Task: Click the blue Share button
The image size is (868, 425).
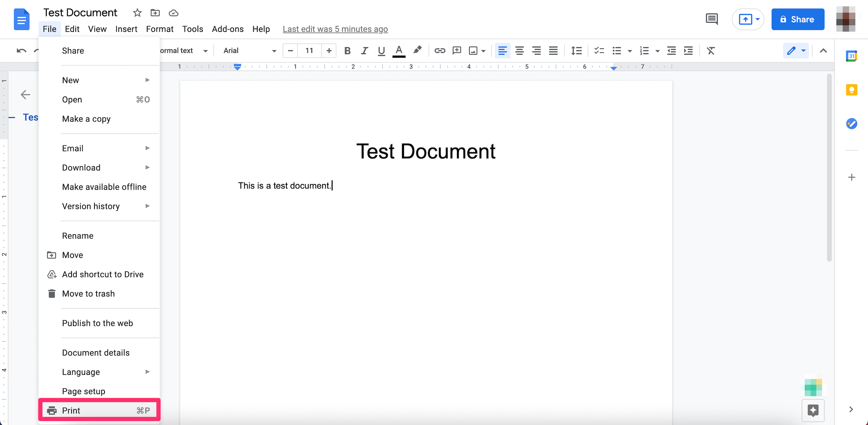Action: [798, 19]
